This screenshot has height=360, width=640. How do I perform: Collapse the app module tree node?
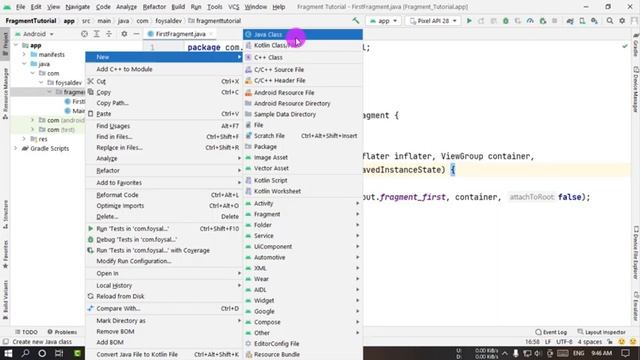pyautogui.click(x=16, y=45)
